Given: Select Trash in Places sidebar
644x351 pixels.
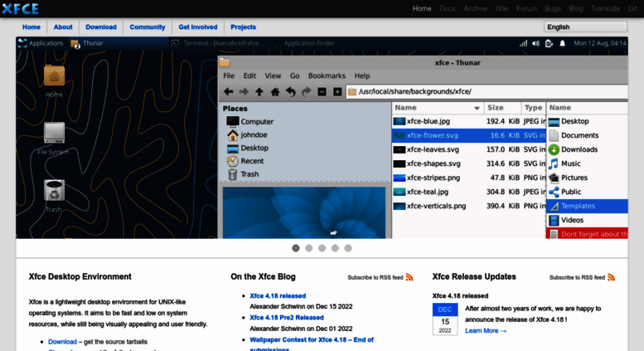Looking at the screenshot, I should coord(243,174).
